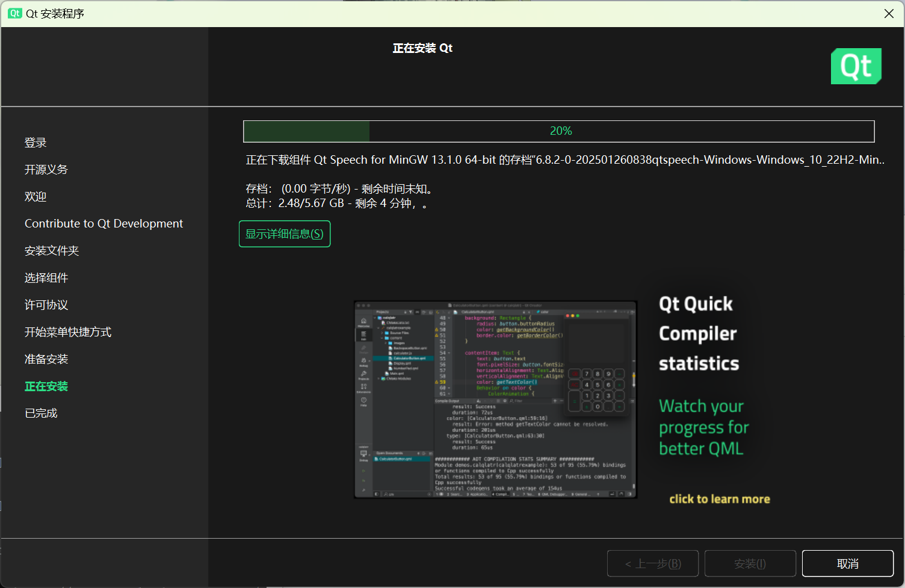905x588 pixels.
Task: Select the 准备安装 step in the sidebar
Action: [46, 359]
